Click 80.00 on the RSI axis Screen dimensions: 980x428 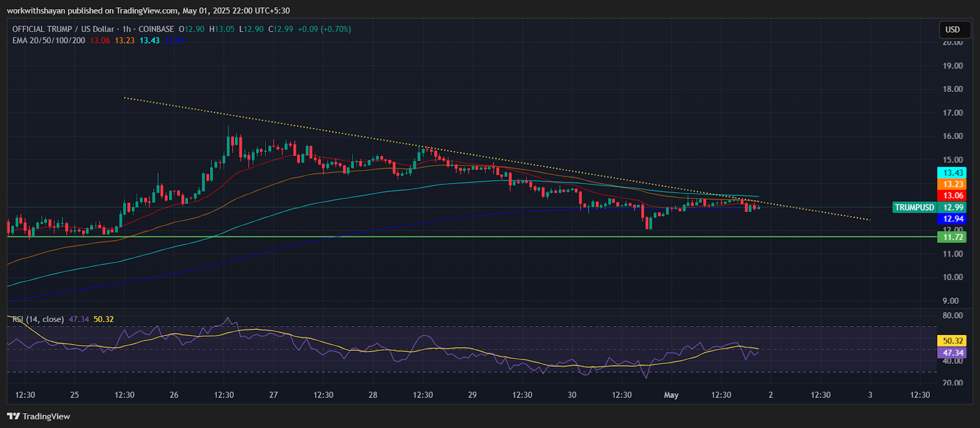tap(953, 315)
